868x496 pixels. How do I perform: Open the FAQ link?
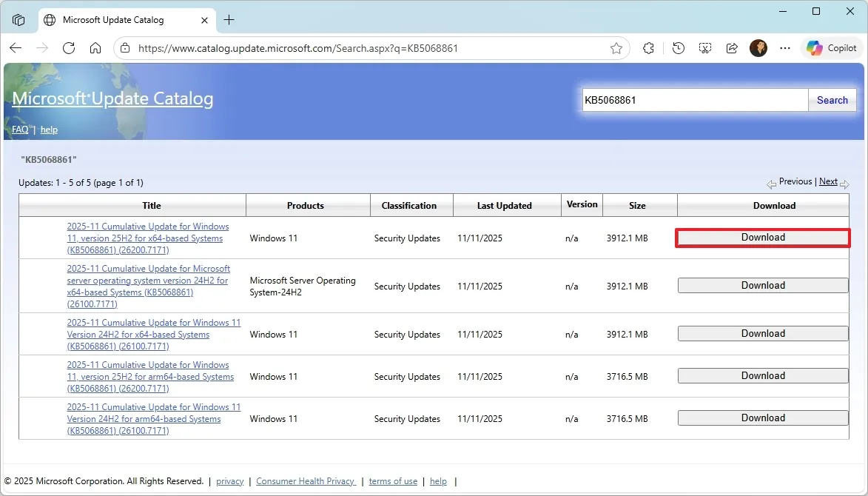click(20, 130)
